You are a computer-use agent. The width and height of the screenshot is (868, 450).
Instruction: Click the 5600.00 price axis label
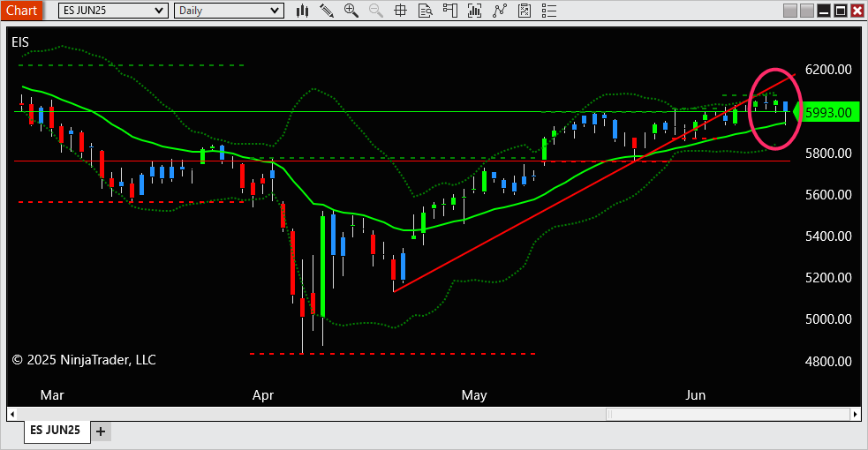pyautogui.click(x=828, y=195)
